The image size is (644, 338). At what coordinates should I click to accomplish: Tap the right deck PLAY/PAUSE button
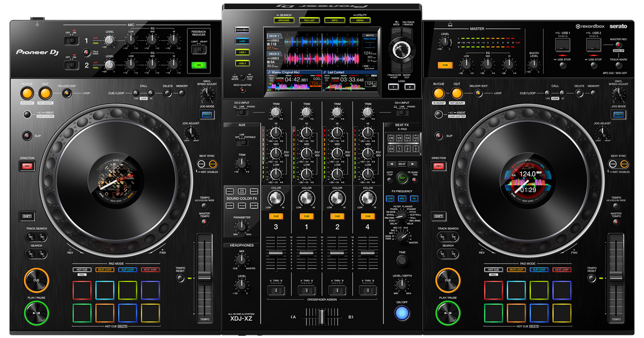click(448, 312)
